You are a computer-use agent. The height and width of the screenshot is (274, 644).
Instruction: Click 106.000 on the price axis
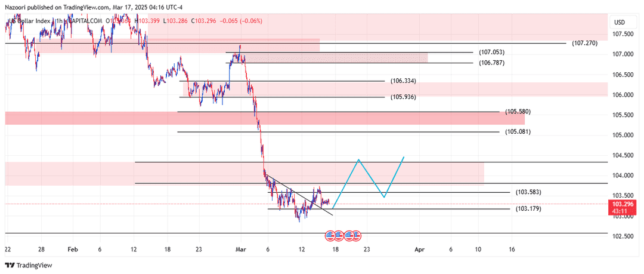click(624, 95)
